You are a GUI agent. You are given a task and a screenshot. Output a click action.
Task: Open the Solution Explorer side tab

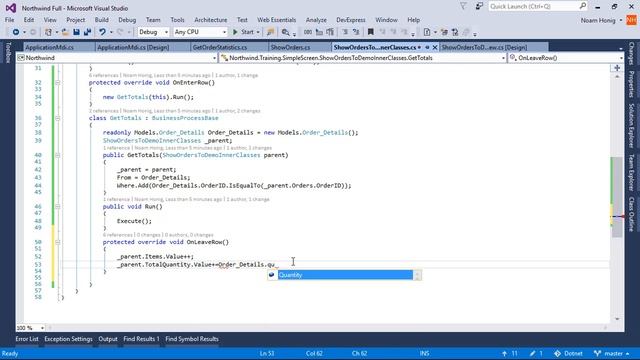631,125
